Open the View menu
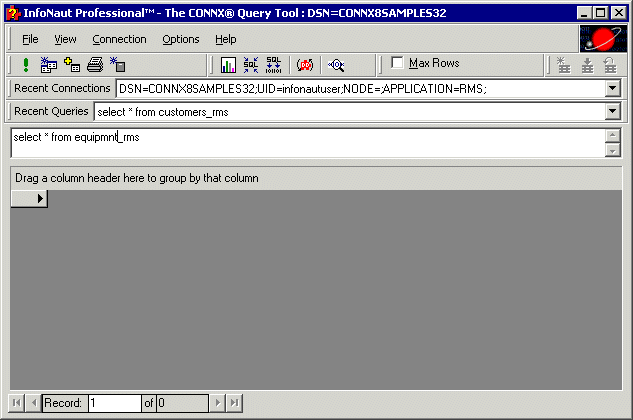The width and height of the screenshot is (633, 420). coord(65,39)
